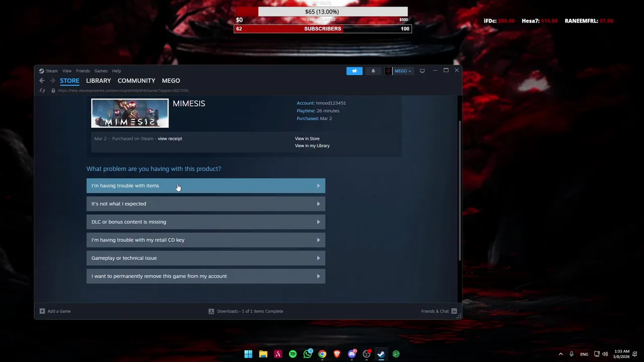The height and width of the screenshot is (362, 644).
Task: Open OBS Studio from the taskbar
Action: pos(367,354)
